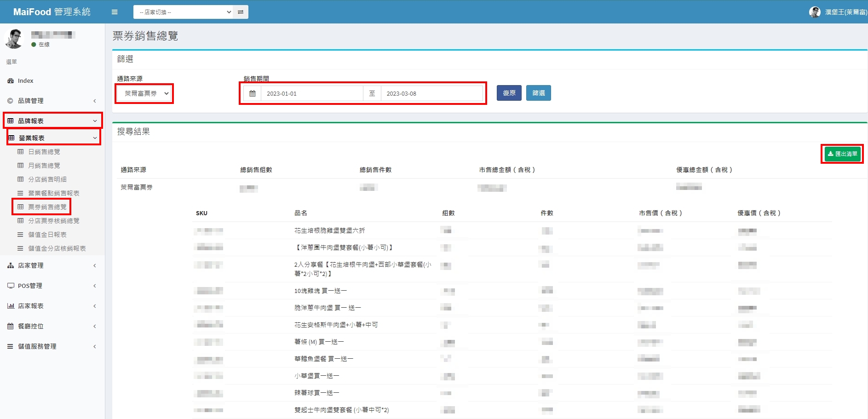Click the 復原 reset button
Screen dimensions: 868x419
509,93
